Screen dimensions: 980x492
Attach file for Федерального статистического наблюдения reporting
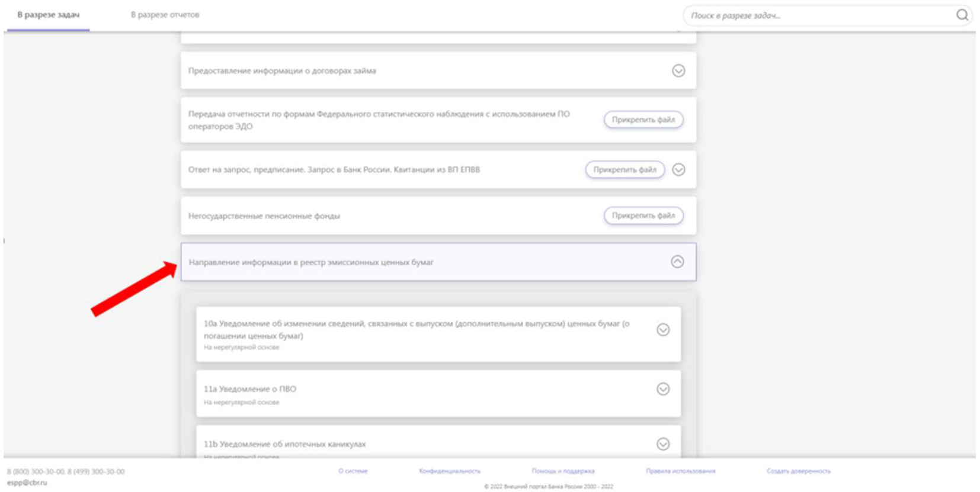pyautogui.click(x=643, y=120)
